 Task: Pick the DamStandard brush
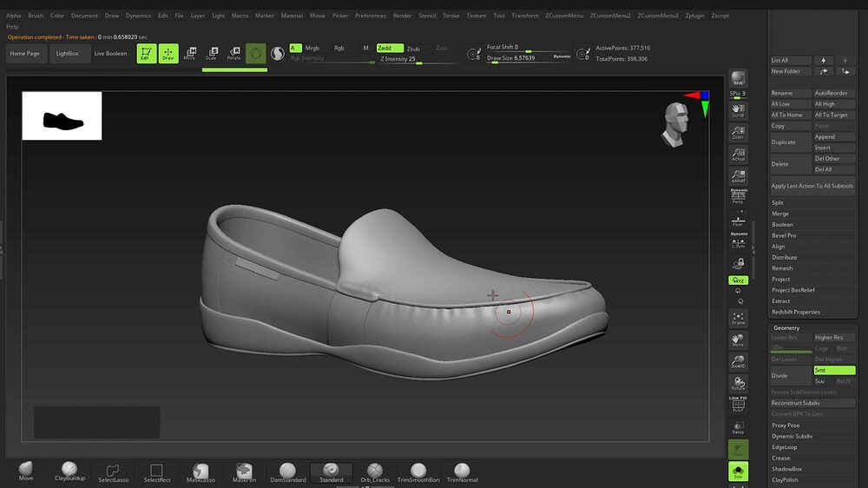pyautogui.click(x=287, y=471)
